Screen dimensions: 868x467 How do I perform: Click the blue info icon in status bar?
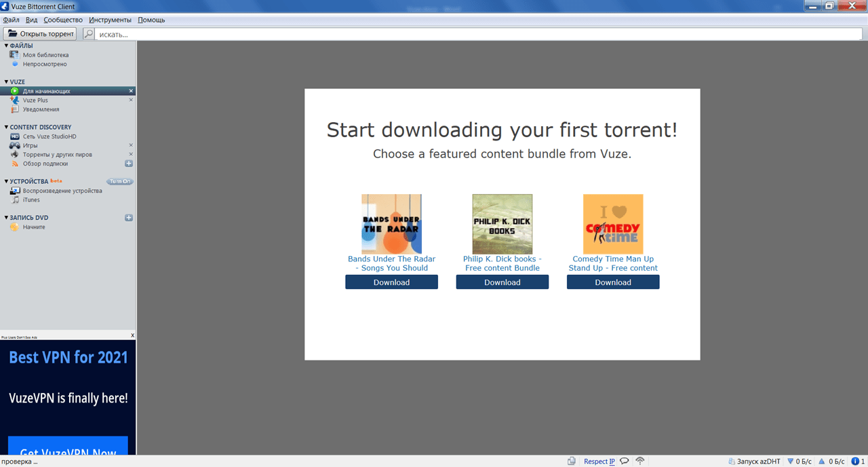coord(854,462)
